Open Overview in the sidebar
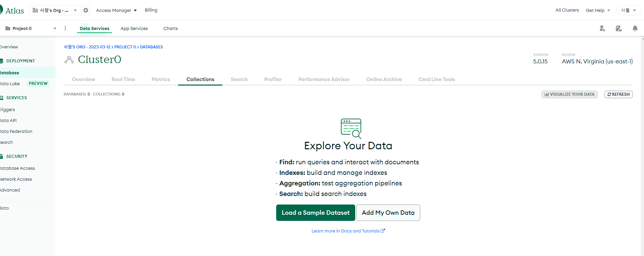The height and width of the screenshot is (256, 644). pyautogui.click(x=9, y=47)
